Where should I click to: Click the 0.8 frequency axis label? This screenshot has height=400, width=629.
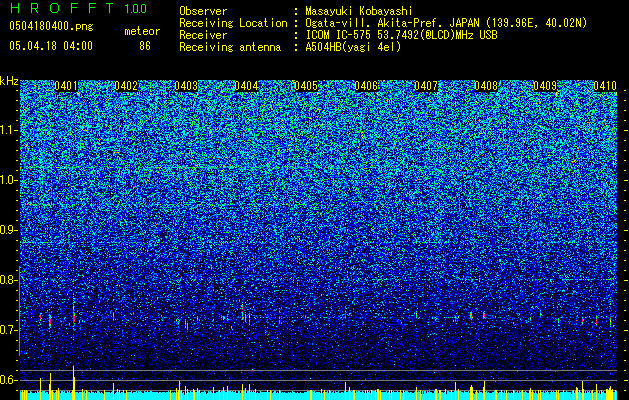click(x=7, y=280)
